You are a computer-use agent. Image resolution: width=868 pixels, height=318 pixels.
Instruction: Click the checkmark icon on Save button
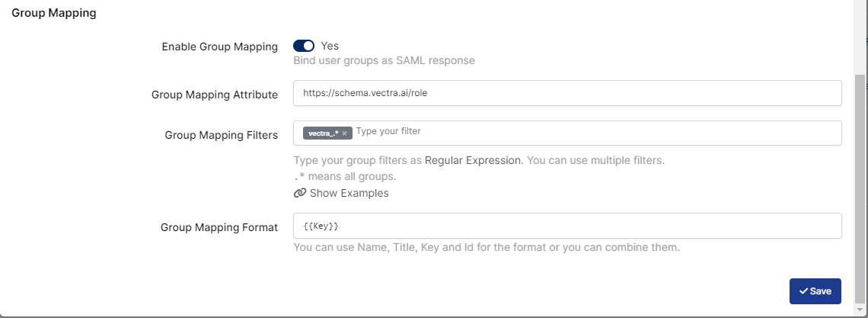click(803, 291)
